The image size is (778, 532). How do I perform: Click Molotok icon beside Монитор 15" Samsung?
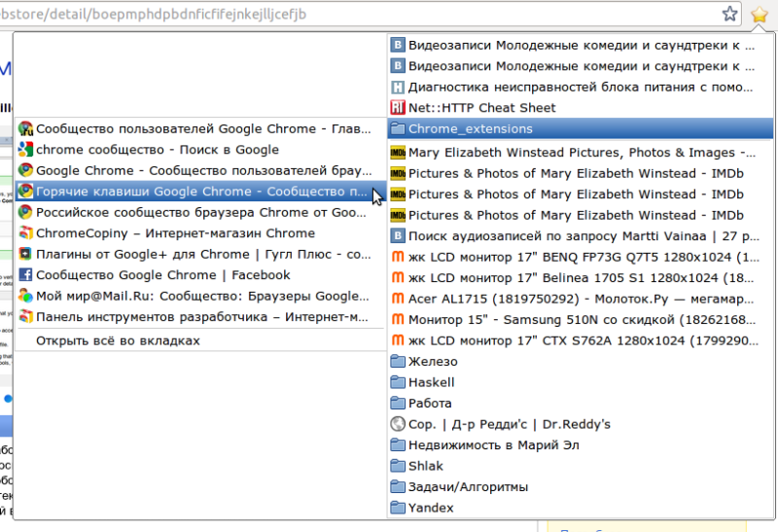(398, 319)
